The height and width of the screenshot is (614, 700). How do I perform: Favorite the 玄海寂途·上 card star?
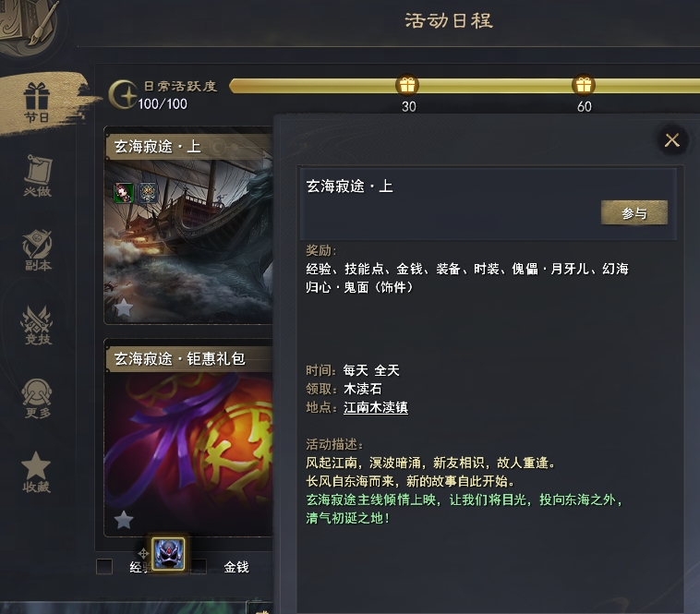pos(124,307)
